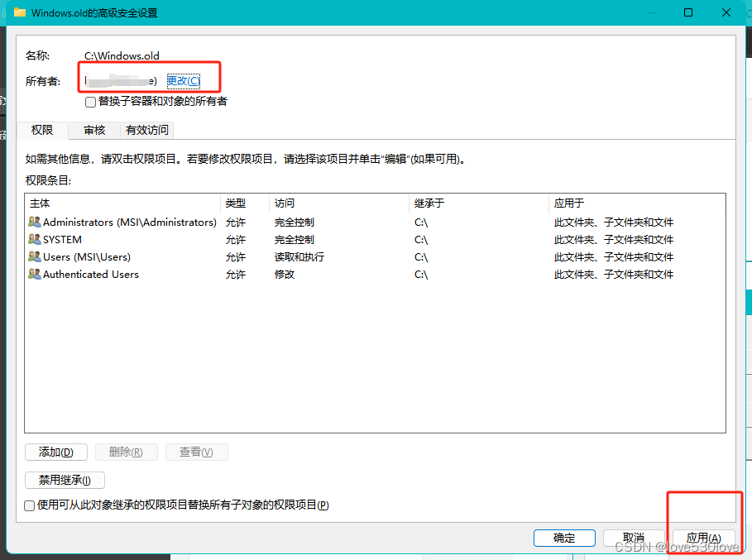Click the 主体 column header

40,203
